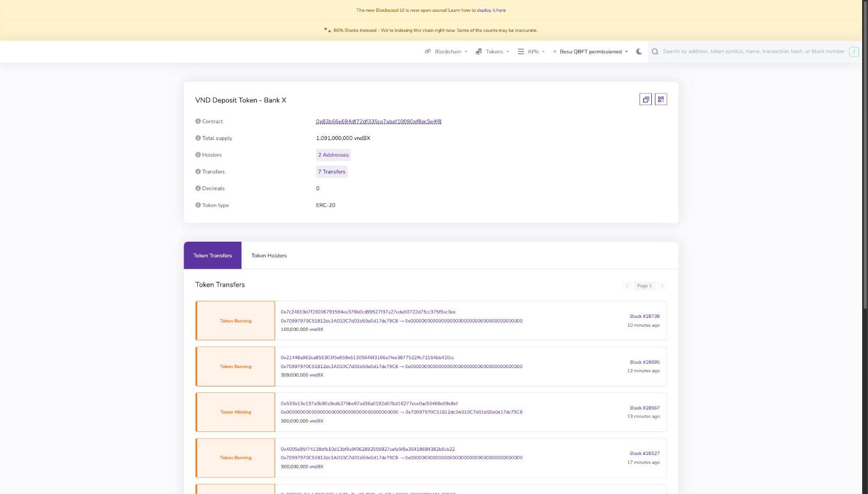
Task: Click zero address recipient in 309,000,000 burning transfer
Action: pyautogui.click(x=464, y=366)
